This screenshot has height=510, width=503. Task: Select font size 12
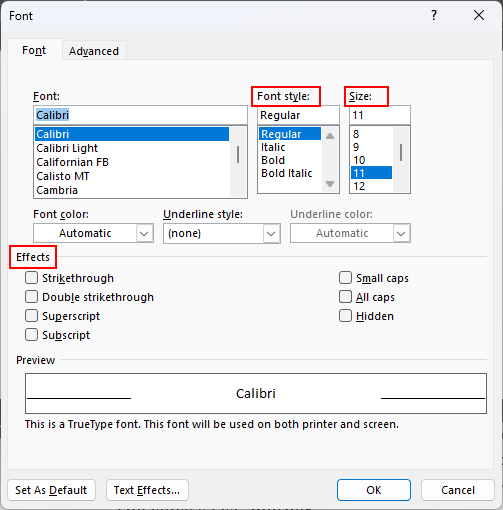click(x=371, y=186)
